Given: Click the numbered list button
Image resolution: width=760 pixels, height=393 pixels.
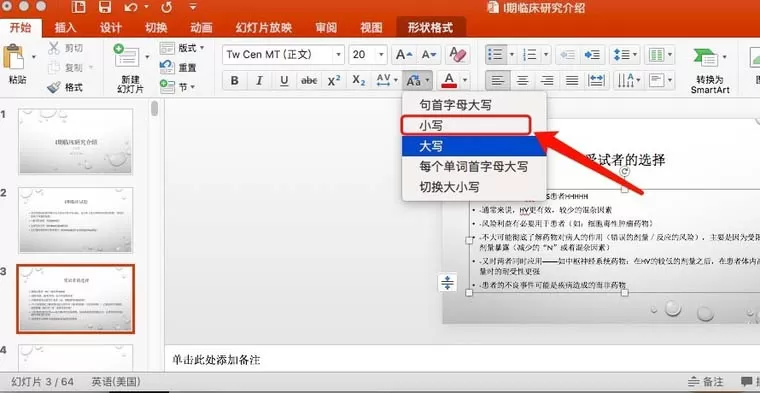Looking at the screenshot, I should click(529, 54).
